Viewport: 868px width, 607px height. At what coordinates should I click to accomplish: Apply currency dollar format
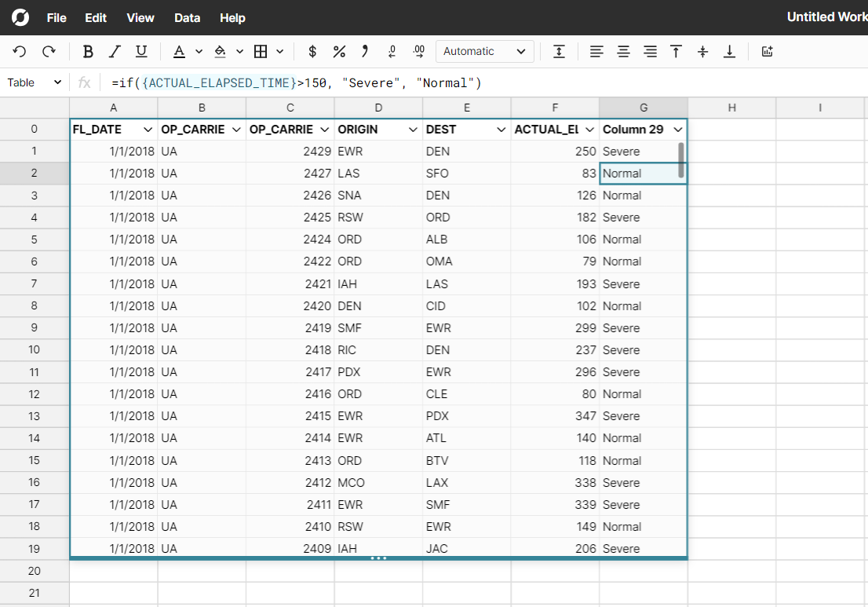312,52
